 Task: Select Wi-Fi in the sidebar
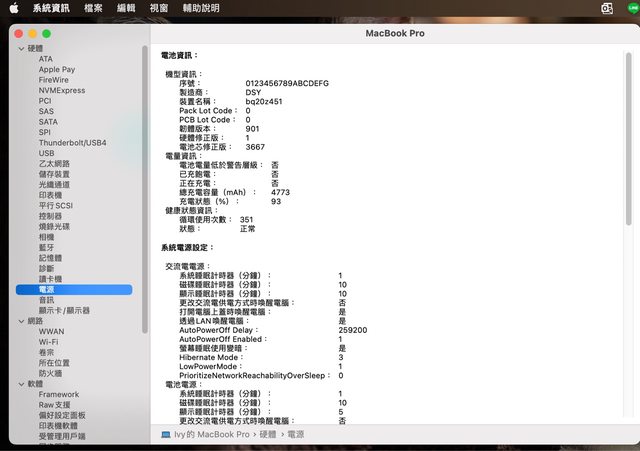point(49,342)
